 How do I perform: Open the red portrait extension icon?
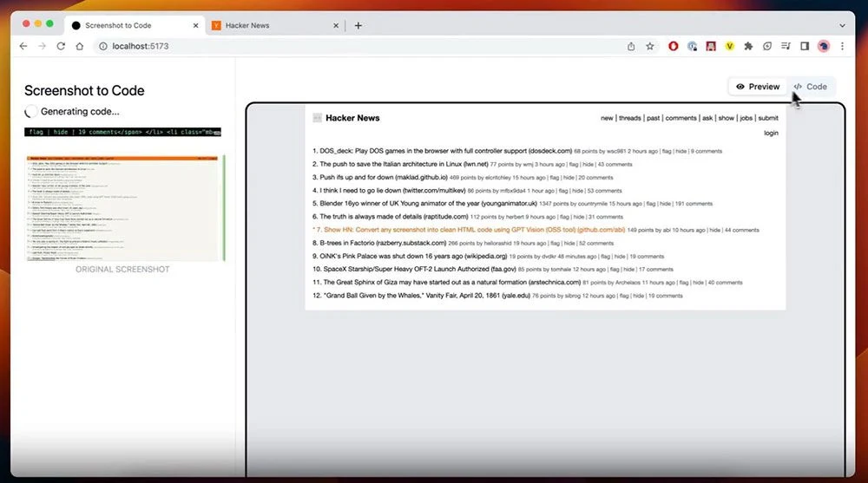[711, 47]
